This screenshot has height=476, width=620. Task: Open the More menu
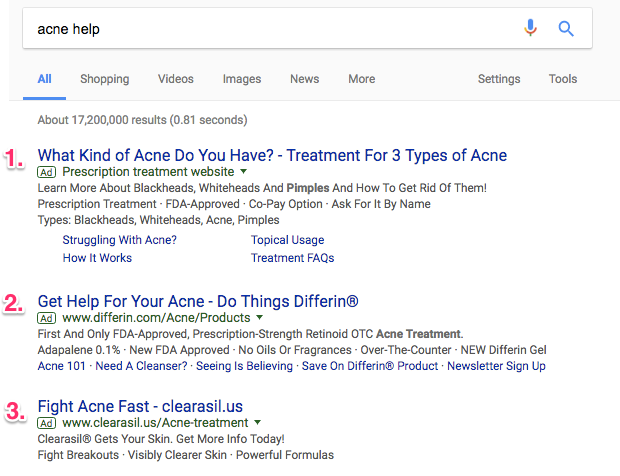click(x=361, y=79)
